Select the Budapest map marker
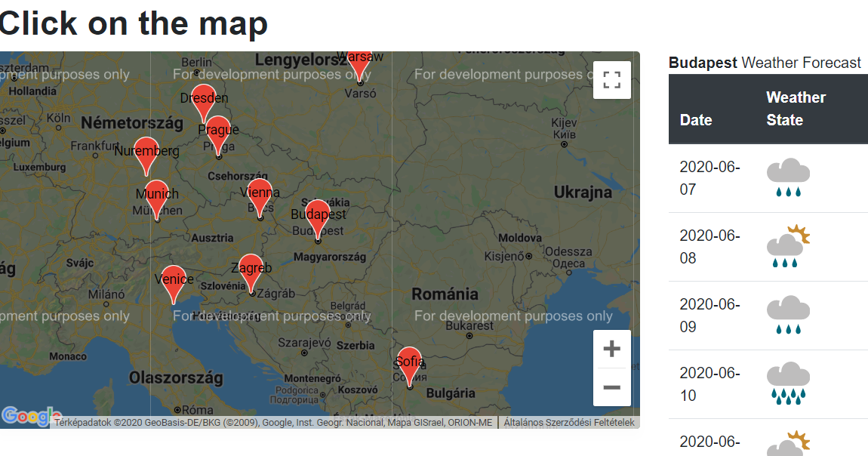Image resolution: width=868 pixels, height=456 pixels. (318, 214)
